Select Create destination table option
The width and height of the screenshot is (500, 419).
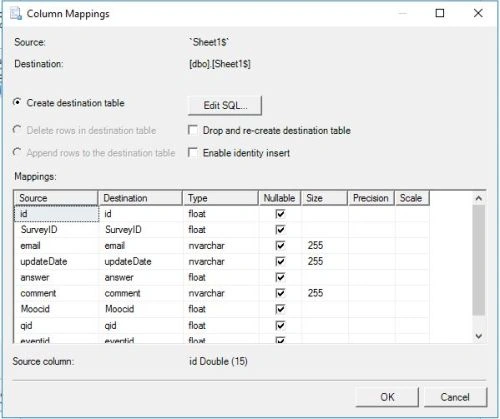pos(17,103)
